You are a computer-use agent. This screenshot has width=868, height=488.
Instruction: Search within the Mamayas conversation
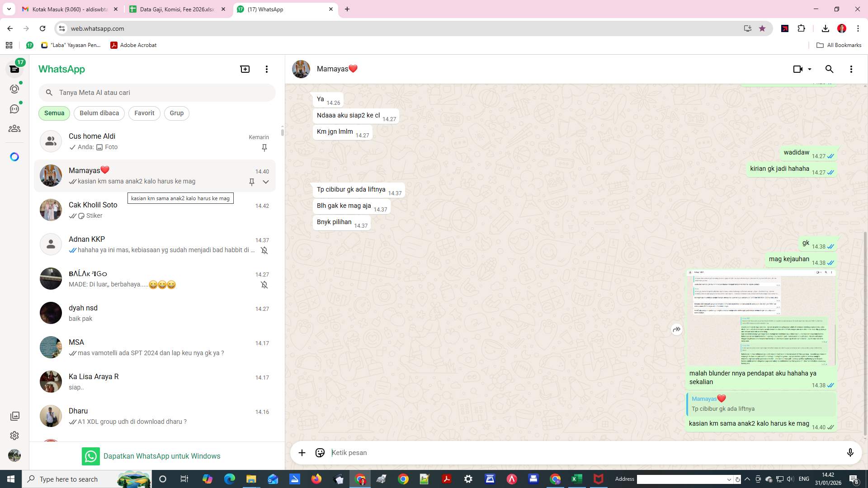(830, 69)
